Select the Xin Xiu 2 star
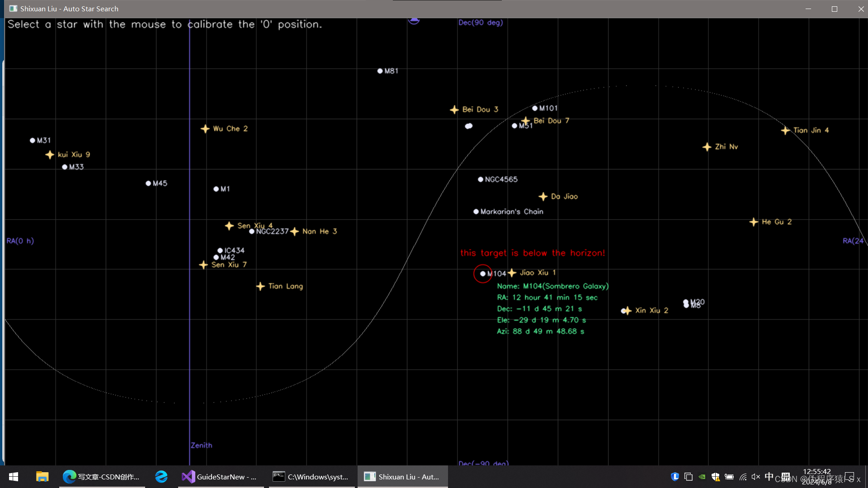The height and width of the screenshot is (488, 868). [x=627, y=310]
